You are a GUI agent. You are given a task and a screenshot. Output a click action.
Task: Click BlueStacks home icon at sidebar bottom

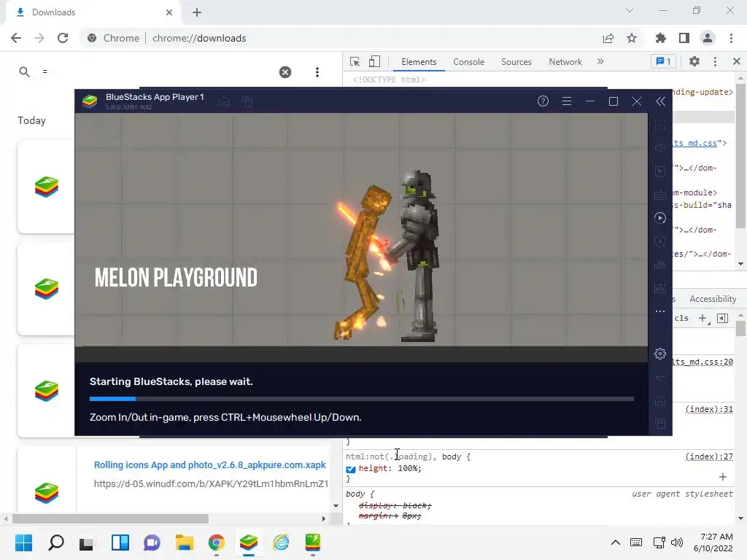point(659,400)
